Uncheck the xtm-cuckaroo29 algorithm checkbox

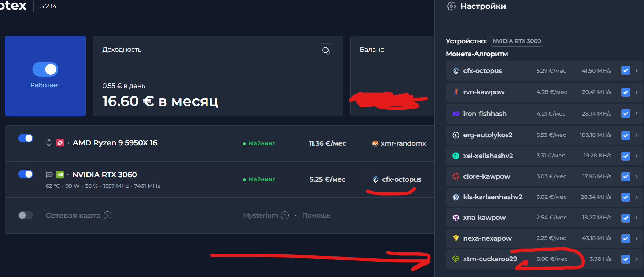(626, 259)
